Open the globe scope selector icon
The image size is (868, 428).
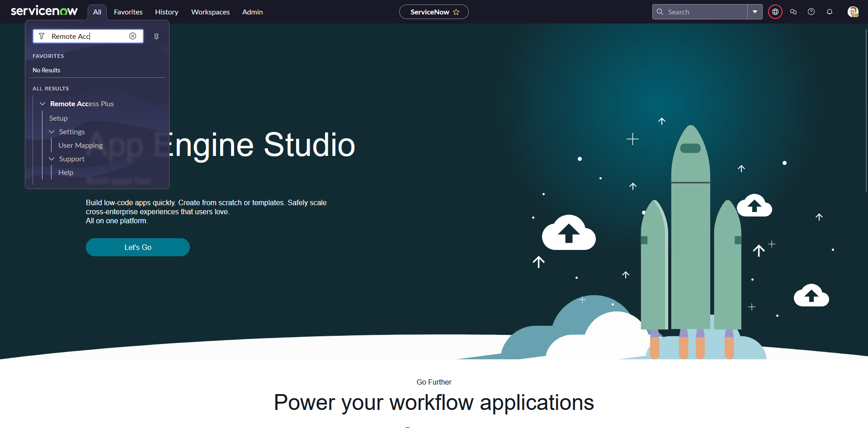tap(775, 12)
